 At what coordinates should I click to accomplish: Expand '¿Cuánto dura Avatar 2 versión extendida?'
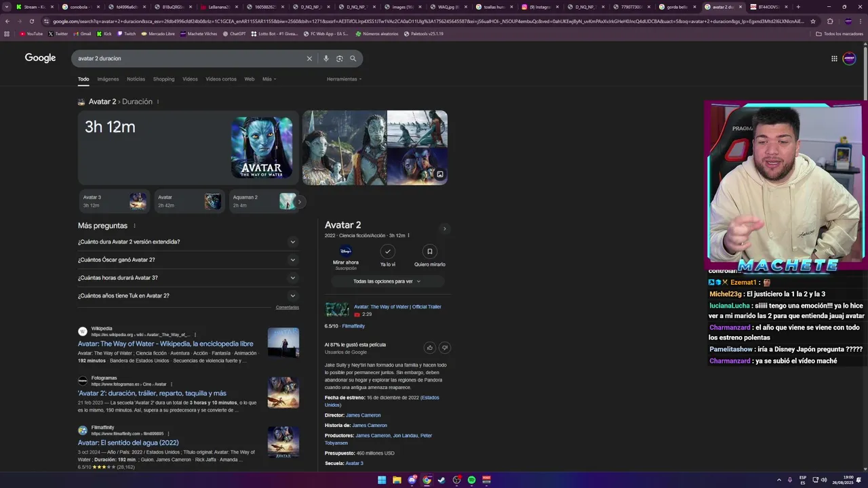click(x=188, y=242)
